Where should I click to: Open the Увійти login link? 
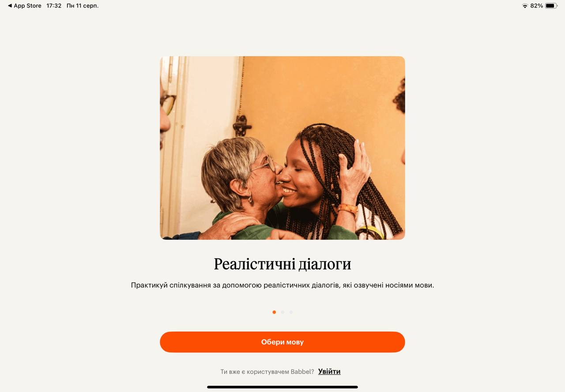pos(329,372)
